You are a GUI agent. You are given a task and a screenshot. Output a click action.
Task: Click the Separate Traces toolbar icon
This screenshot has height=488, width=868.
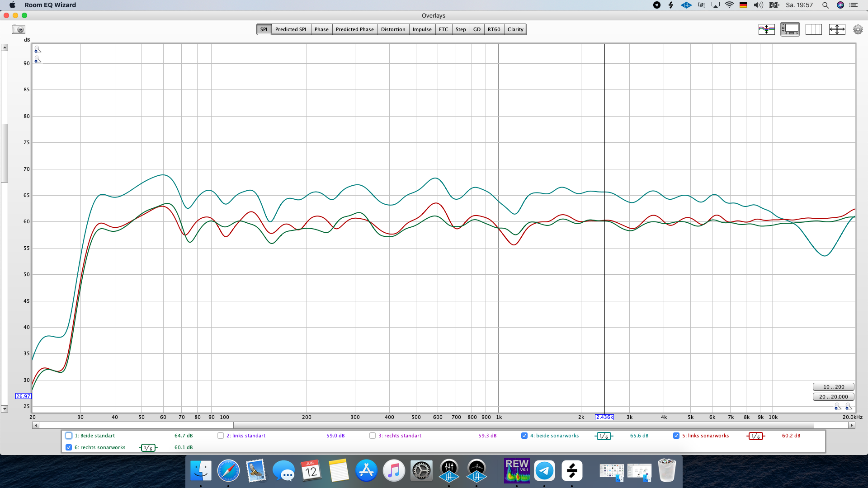(x=766, y=29)
